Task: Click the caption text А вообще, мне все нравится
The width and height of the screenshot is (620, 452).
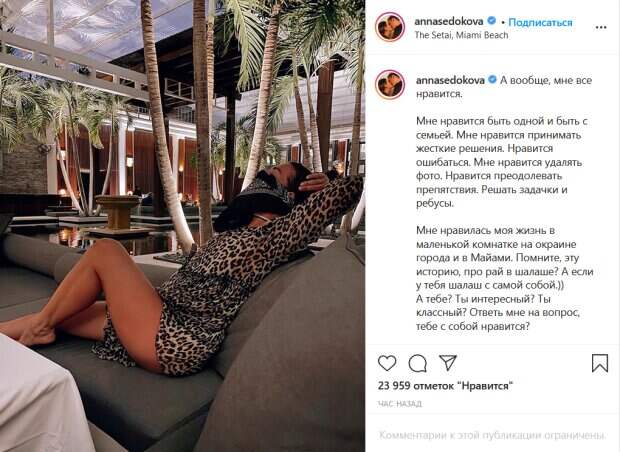Action: click(504, 87)
